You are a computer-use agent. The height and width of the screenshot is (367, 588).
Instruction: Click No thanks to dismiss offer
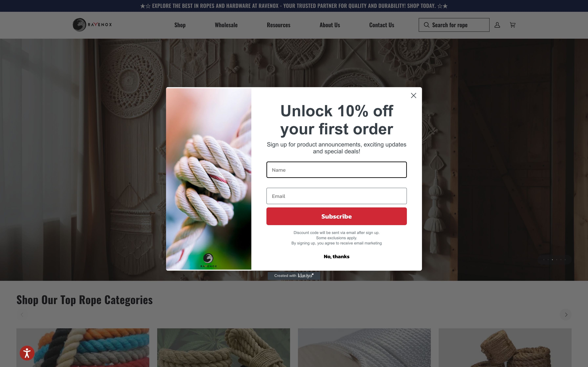(x=336, y=256)
